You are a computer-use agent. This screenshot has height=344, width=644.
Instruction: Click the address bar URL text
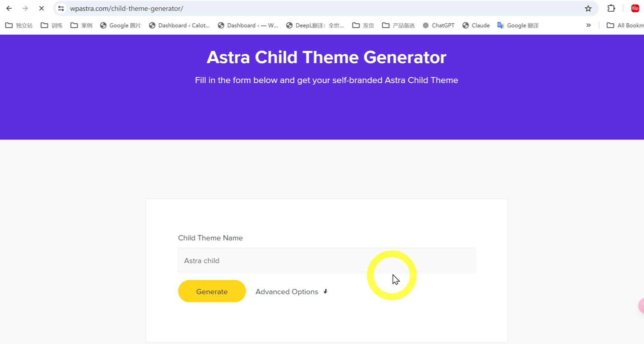[127, 8]
